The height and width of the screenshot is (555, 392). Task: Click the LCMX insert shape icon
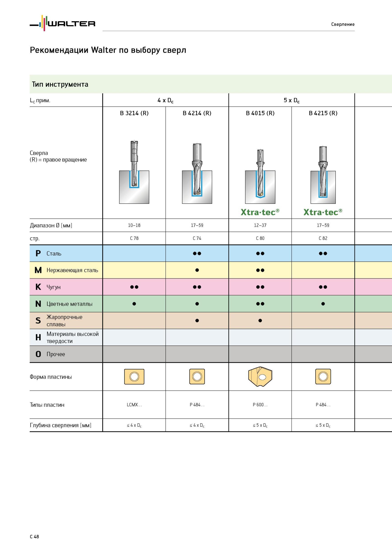coord(134,377)
